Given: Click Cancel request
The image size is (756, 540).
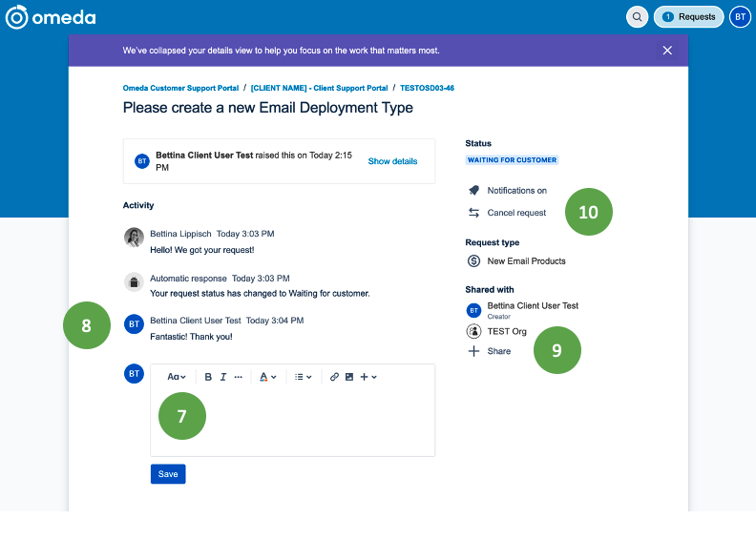Looking at the screenshot, I should pos(515,213).
